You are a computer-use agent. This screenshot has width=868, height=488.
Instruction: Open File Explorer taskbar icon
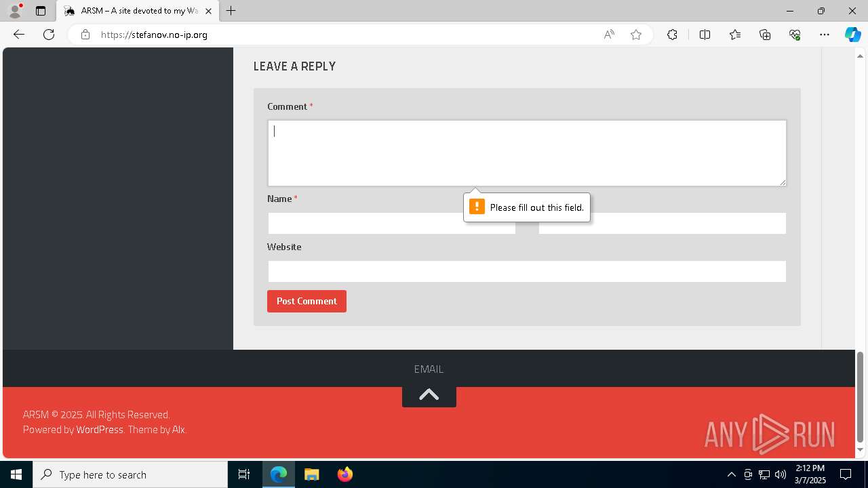(x=311, y=474)
